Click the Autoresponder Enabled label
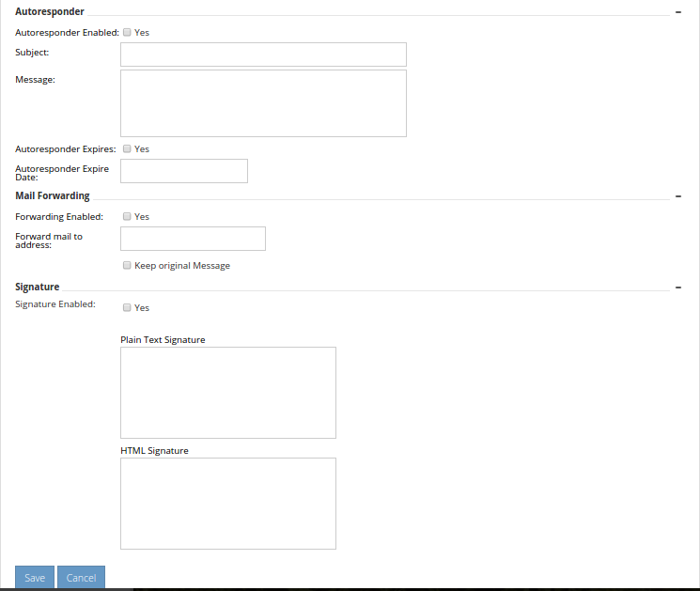 [x=67, y=33]
